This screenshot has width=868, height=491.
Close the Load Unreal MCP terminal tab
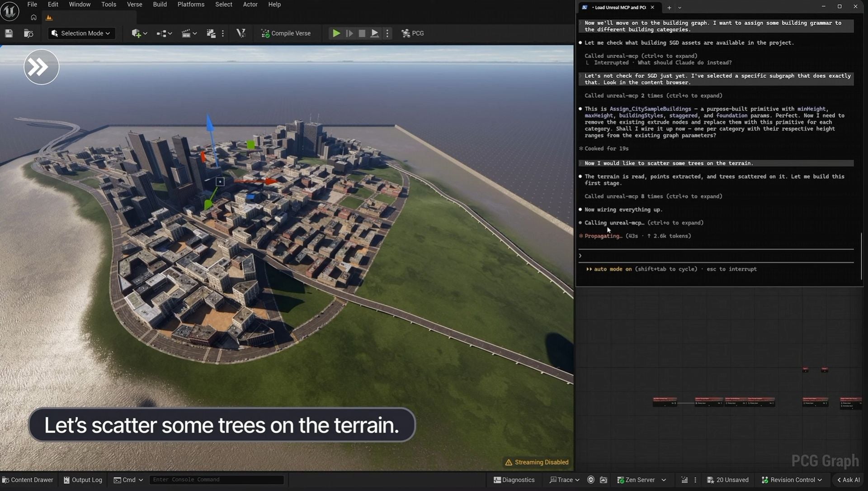pyautogui.click(x=652, y=7)
